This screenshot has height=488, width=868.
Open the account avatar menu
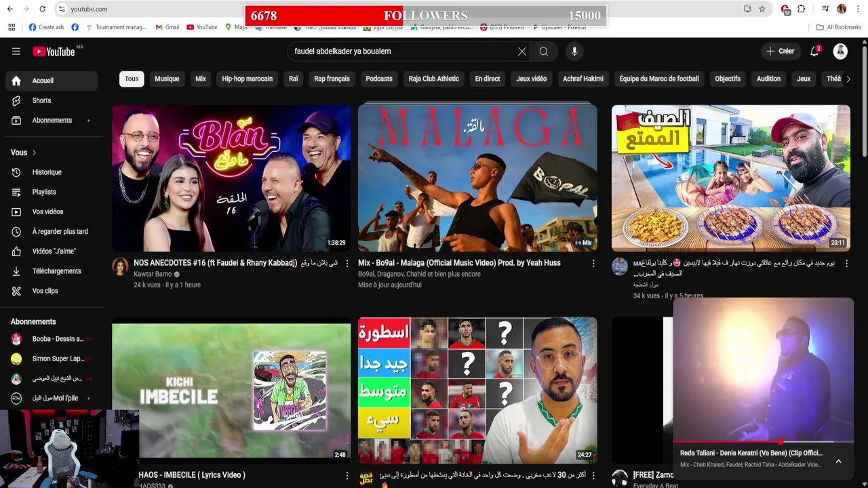click(x=840, y=52)
